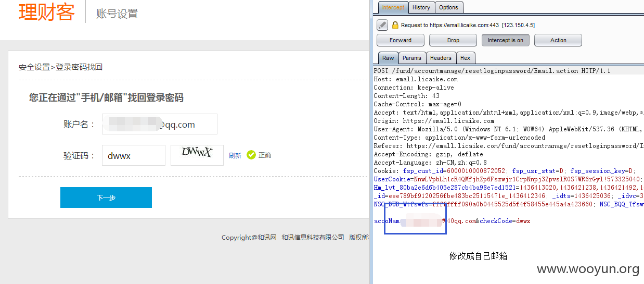
Task: Select the Raw request view tab
Action: [x=388, y=58]
